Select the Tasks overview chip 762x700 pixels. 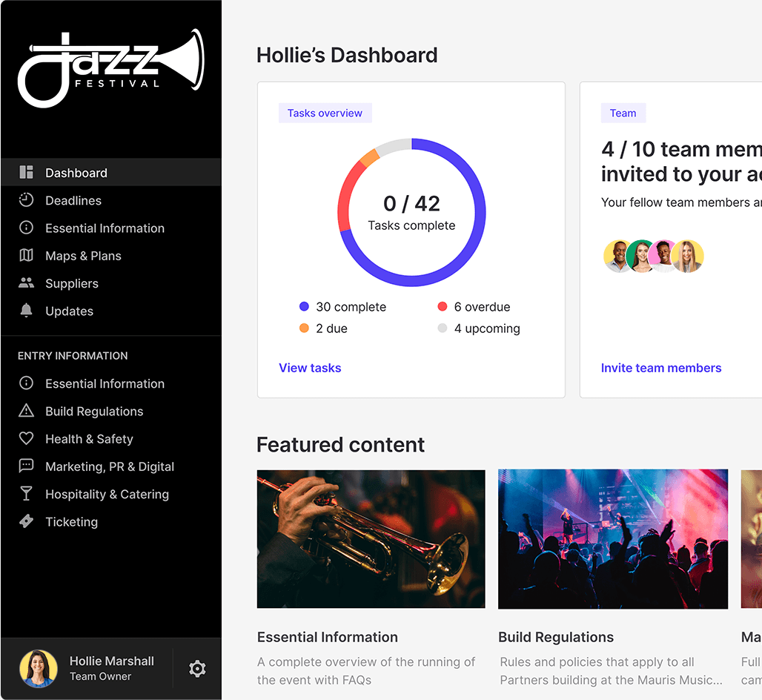(325, 113)
